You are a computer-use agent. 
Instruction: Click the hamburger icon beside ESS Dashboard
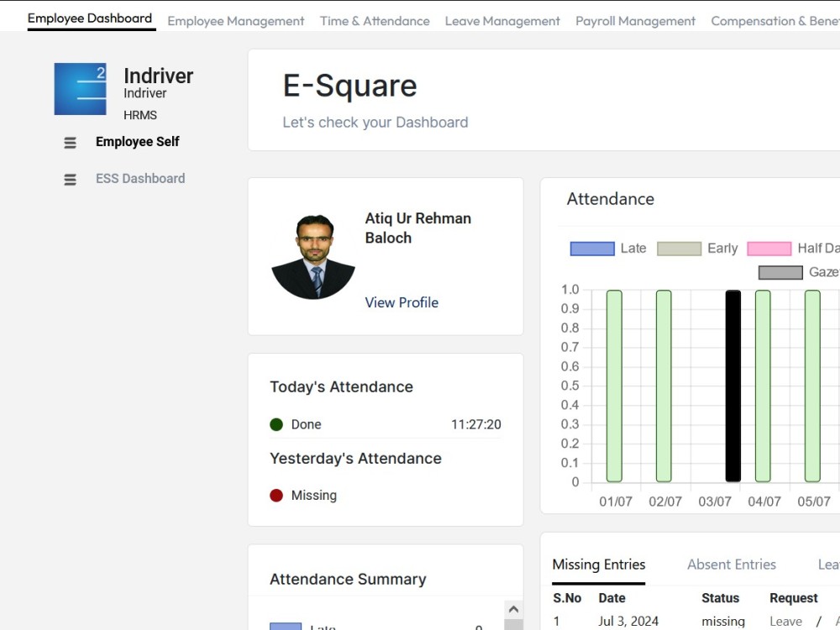(71, 180)
